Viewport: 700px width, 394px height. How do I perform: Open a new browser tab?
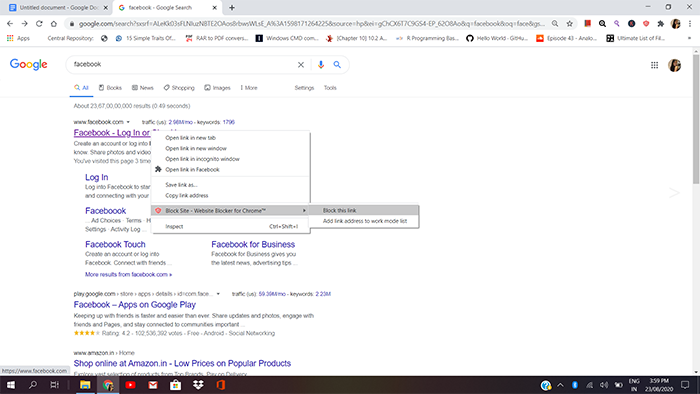(x=232, y=8)
